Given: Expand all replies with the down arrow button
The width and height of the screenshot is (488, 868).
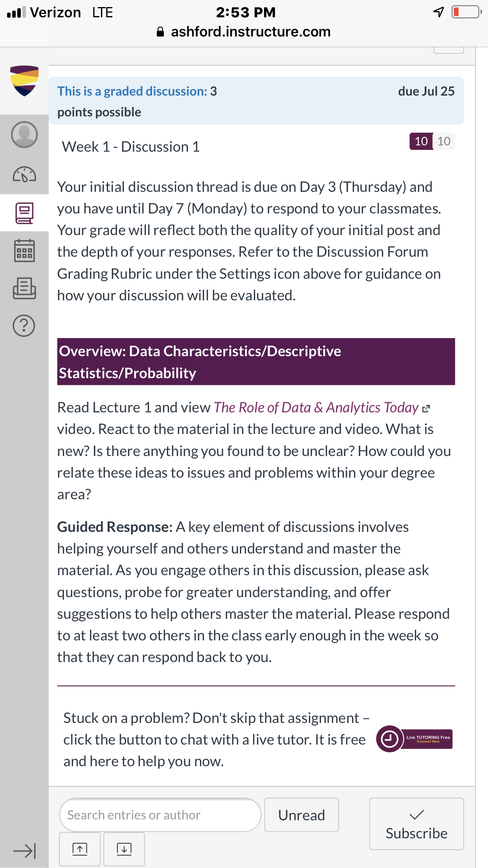Looking at the screenshot, I should tap(124, 849).
